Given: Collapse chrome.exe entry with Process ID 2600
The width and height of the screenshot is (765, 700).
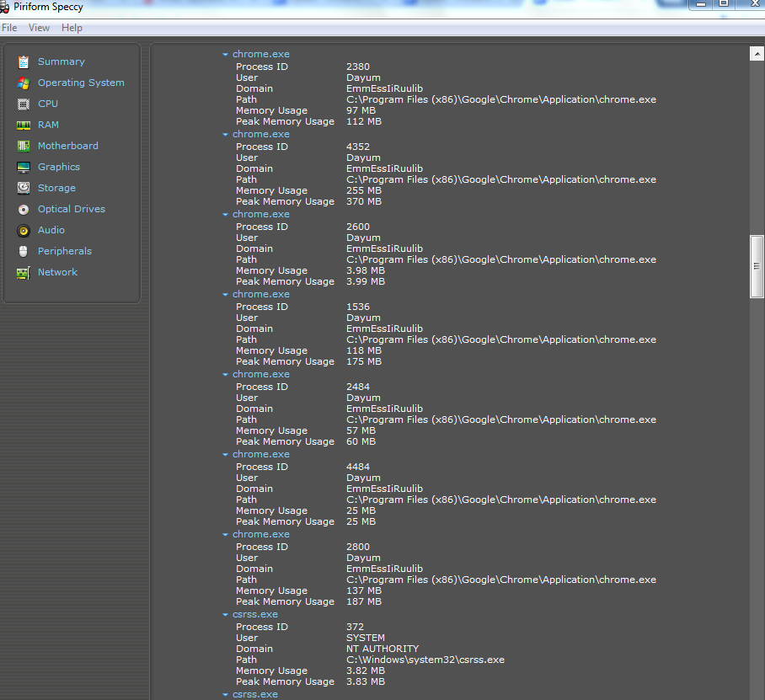Looking at the screenshot, I should (x=226, y=215).
